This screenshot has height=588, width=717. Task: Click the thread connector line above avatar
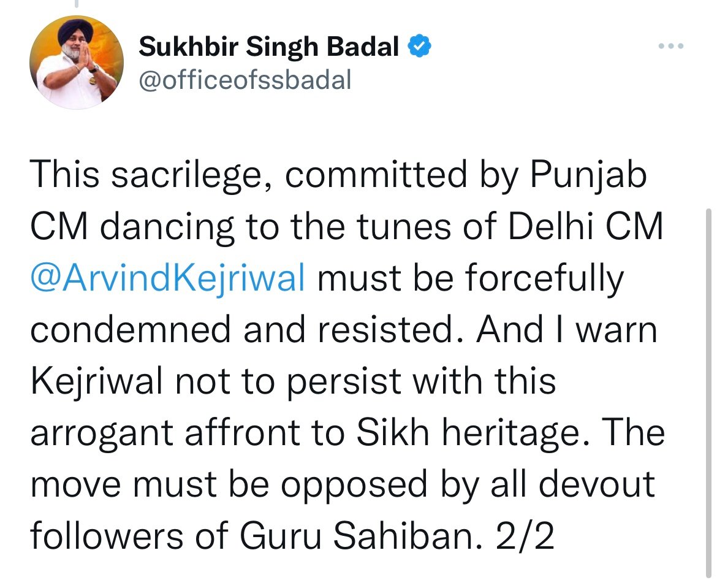(76, 4)
